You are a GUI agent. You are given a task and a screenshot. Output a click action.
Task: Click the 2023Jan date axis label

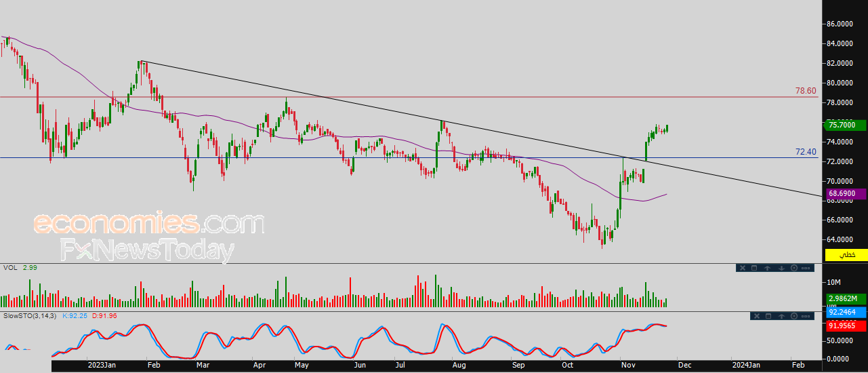pos(102,365)
